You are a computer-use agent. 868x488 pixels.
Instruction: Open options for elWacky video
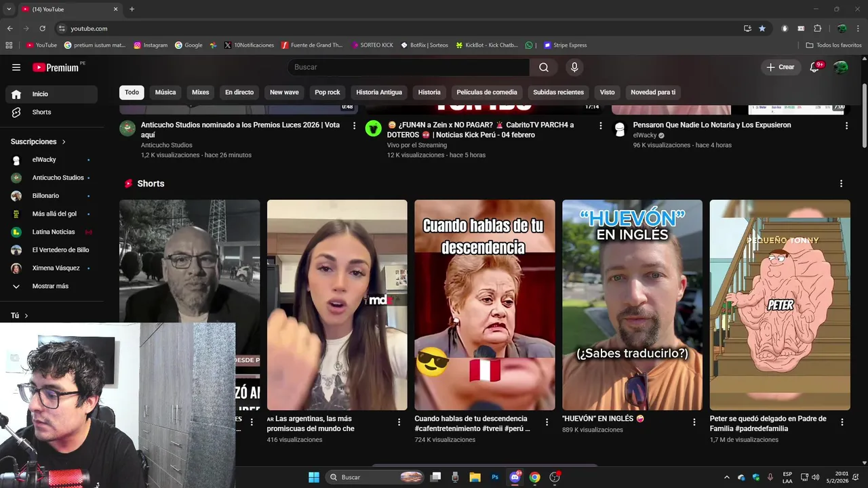click(x=846, y=125)
